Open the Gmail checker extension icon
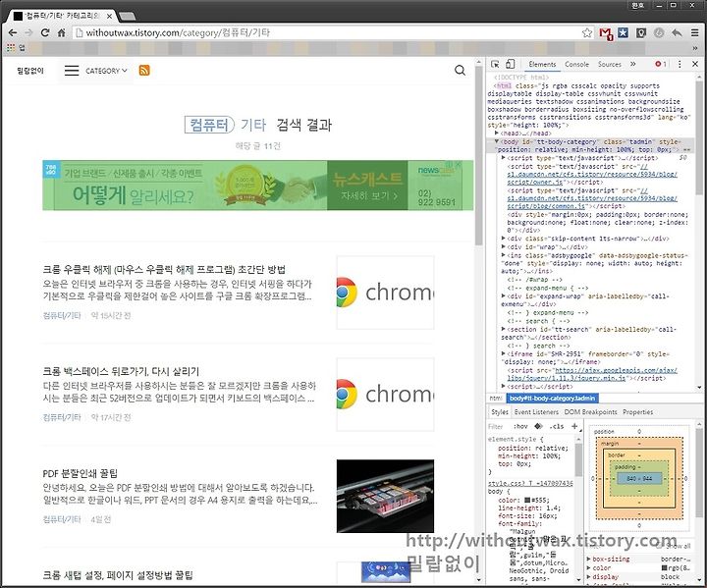 pyautogui.click(x=606, y=33)
